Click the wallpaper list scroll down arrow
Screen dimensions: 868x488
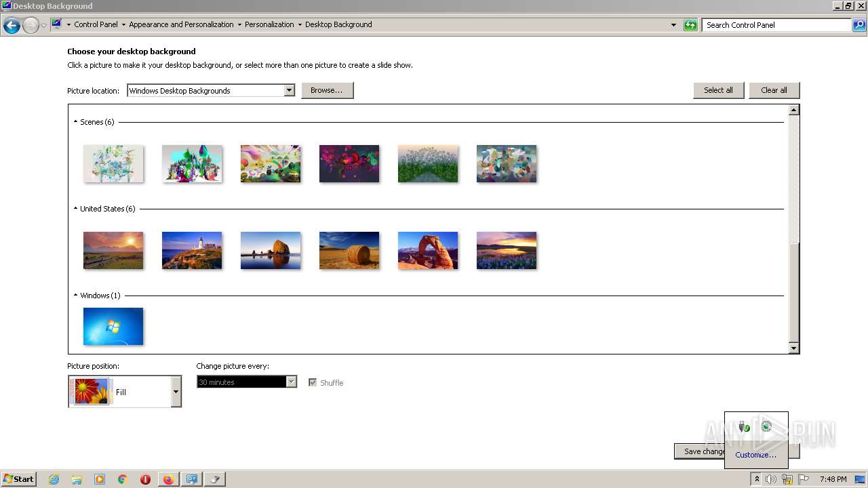coord(794,348)
